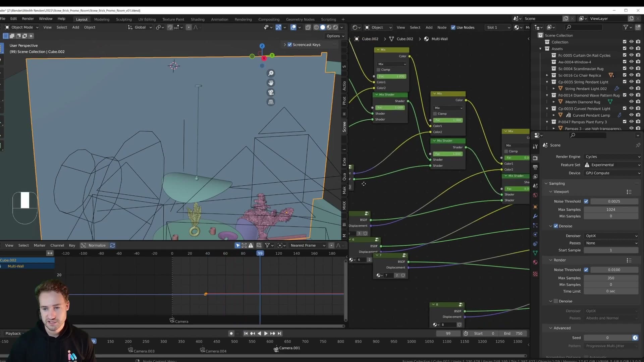The width and height of the screenshot is (644, 362).
Task: Disable viewport Noise Threshold checkbox
Action: pyautogui.click(x=586, y=201)
